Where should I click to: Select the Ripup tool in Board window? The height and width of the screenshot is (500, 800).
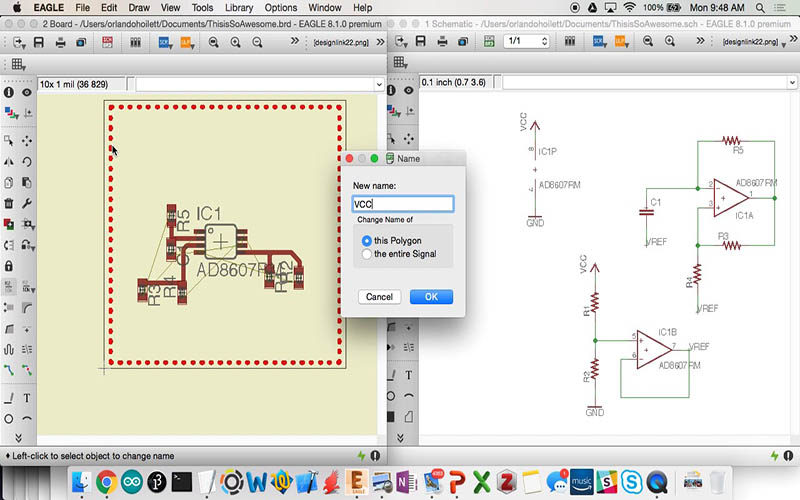tap(27, 370)
